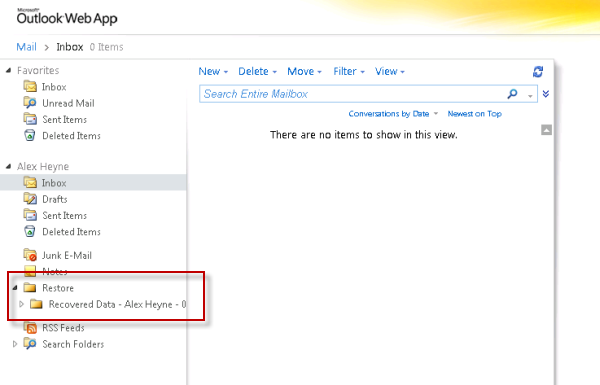Open the Conversations by Date dropdown
The image size is (600, 385).
(393, 114)
